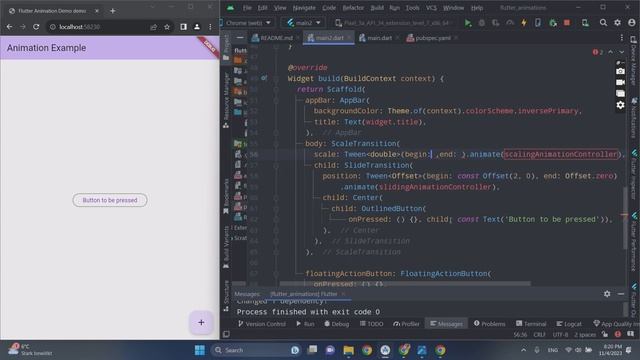Click the 2 spaces indent setting
This screenshot has width=640, height=360.
point(585,335)
